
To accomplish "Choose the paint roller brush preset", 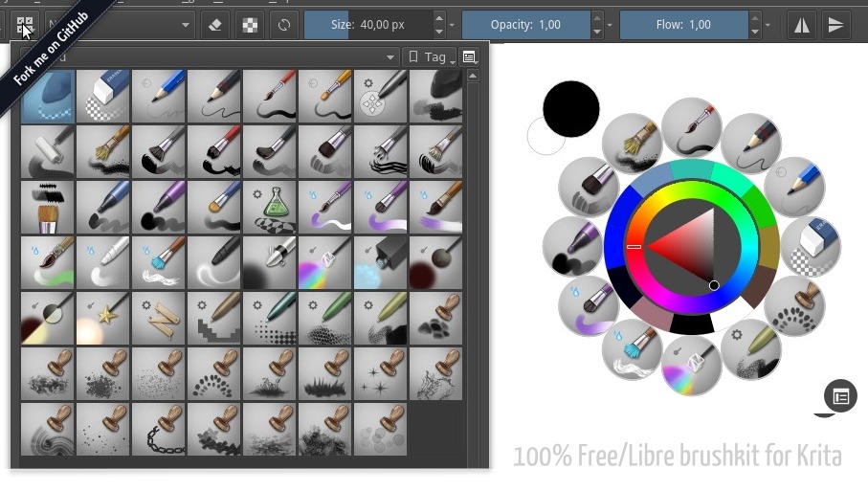I will click(47, 151).
